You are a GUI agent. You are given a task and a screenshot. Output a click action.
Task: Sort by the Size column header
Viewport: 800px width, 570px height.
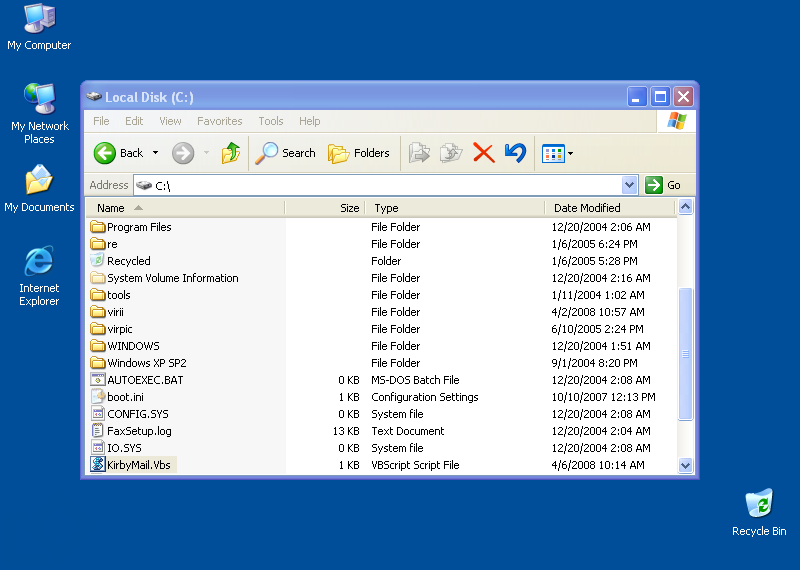[326, 208]
